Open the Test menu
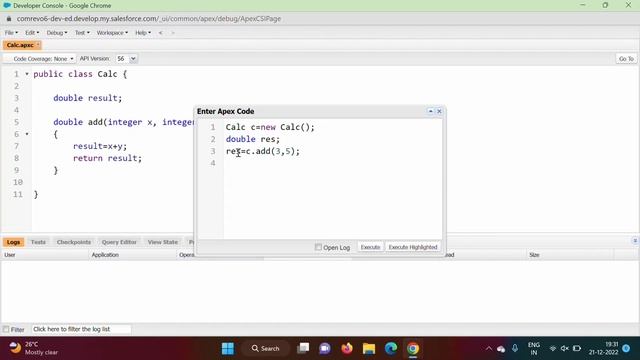The image size is (640, 360). tap(82, 33)
